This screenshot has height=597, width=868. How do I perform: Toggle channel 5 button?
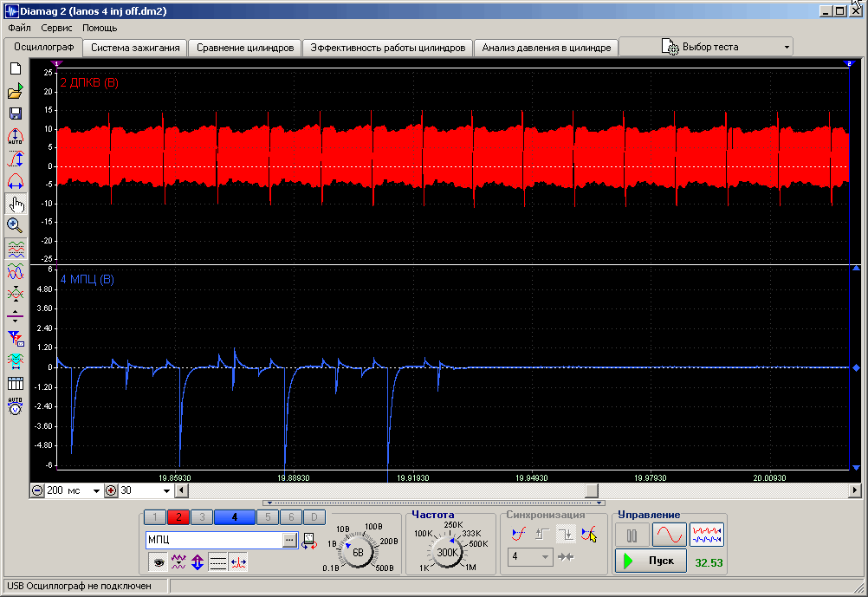click(268, 517)
